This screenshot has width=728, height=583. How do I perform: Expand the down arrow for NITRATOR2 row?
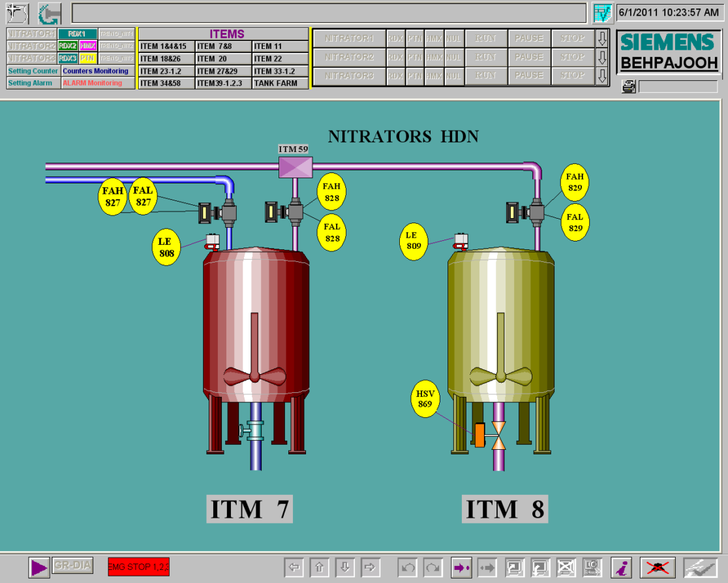tap(602, 57)
